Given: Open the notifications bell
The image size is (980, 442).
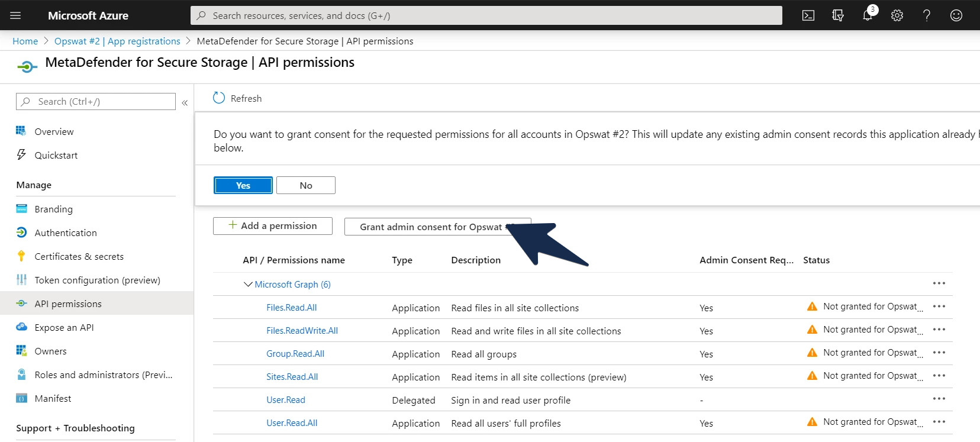Looking at the screenshot, I should coord(868,14).
